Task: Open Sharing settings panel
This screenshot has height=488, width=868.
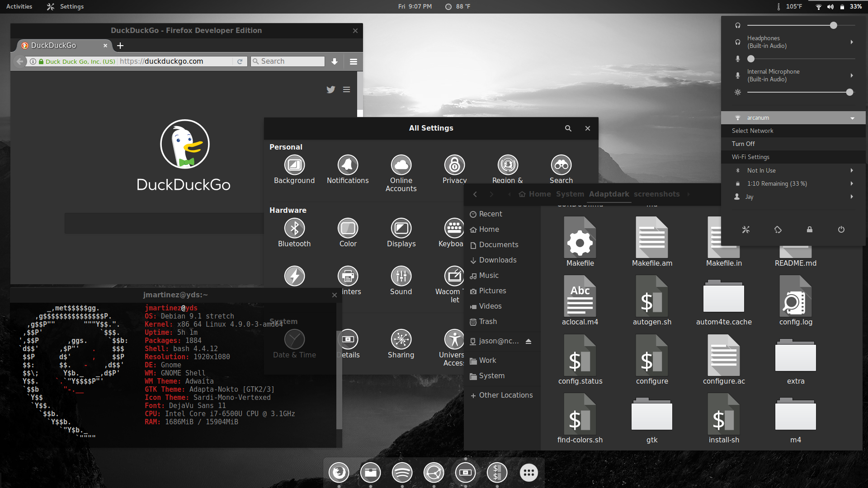Action: pyautogui.click(x=401, y=344)
